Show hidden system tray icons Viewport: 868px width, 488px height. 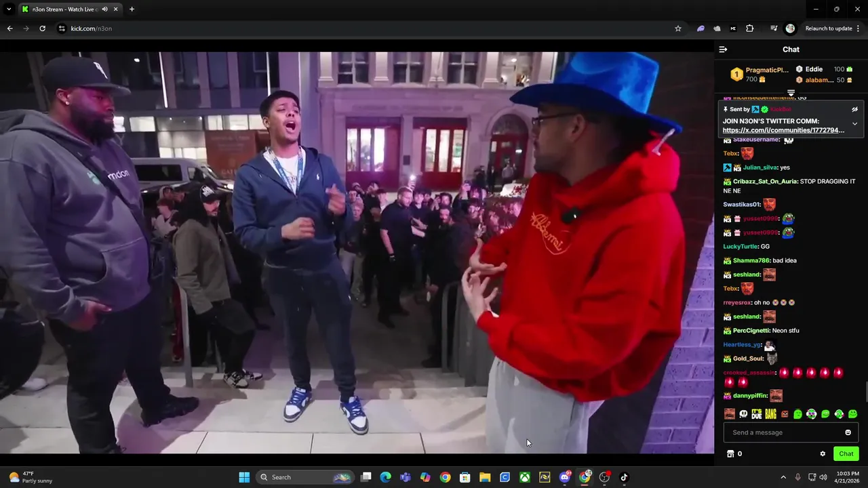coord(783,477)
